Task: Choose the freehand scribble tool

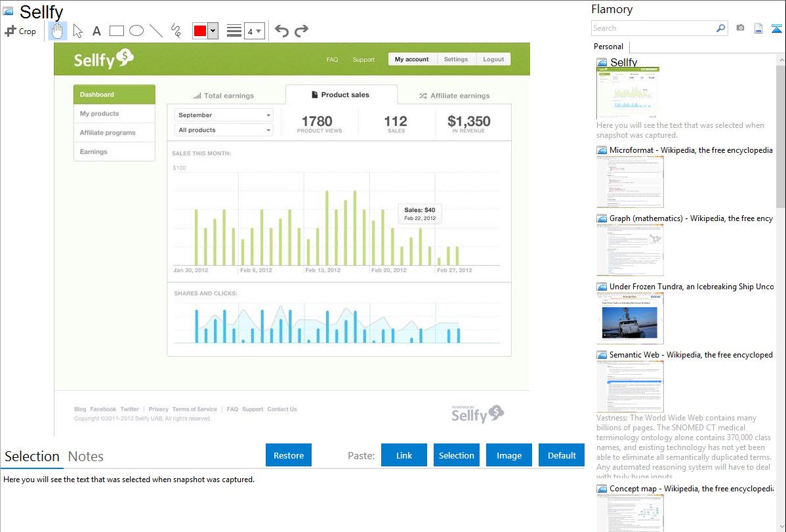Action: click(176, 31)
